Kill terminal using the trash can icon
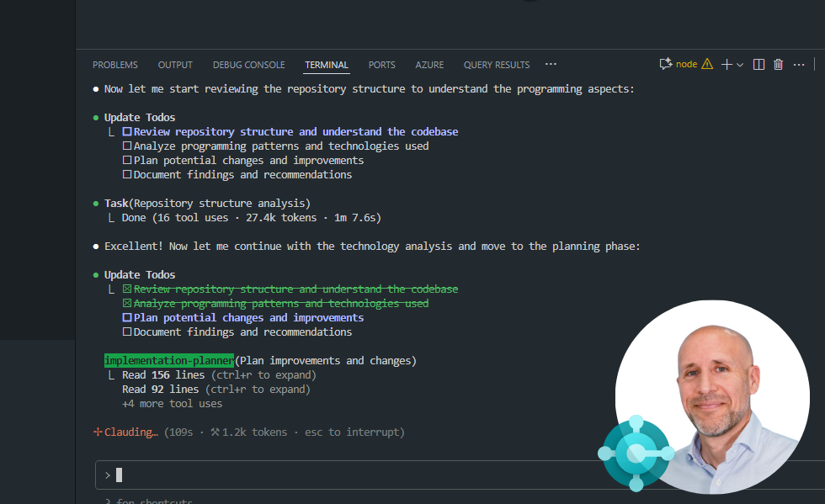Screen dimensions: 825x504 pyautogui.click(x=779, y=65)
